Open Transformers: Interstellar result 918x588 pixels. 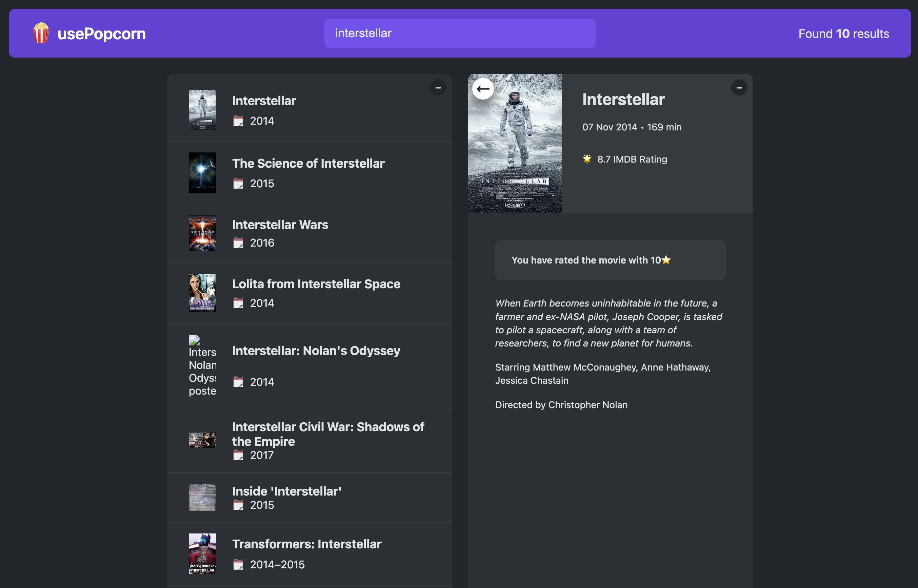click(x=306, y=544)
